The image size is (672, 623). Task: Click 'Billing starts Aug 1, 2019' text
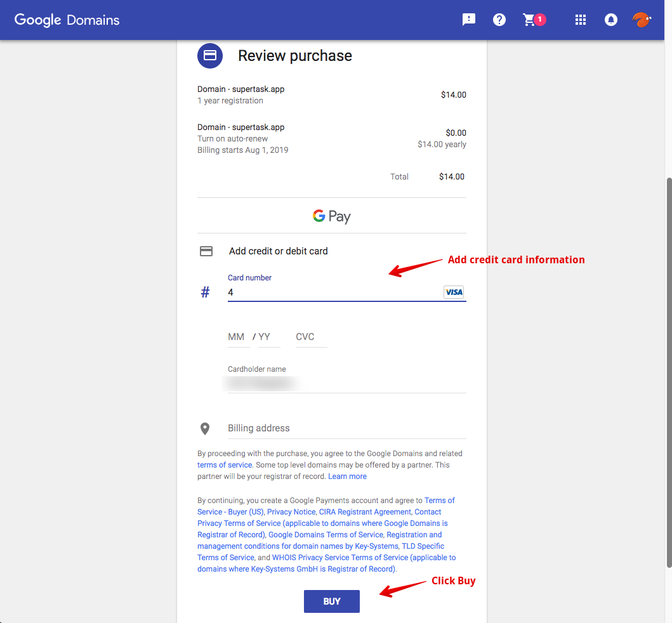pyautogui.click(x=242, y=150)
